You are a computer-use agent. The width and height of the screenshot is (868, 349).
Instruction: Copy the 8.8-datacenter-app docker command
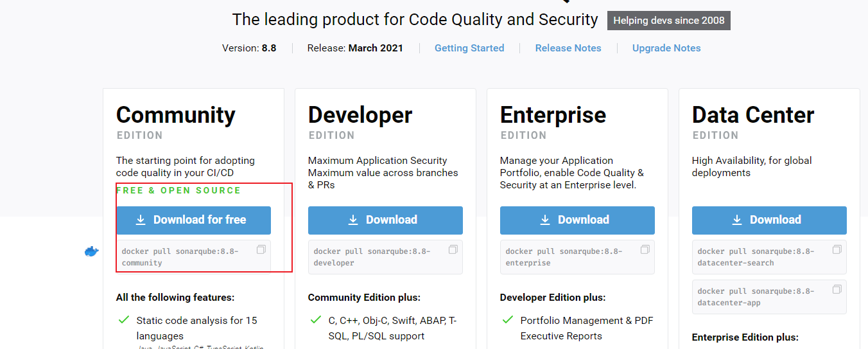[x=837, y=289]
